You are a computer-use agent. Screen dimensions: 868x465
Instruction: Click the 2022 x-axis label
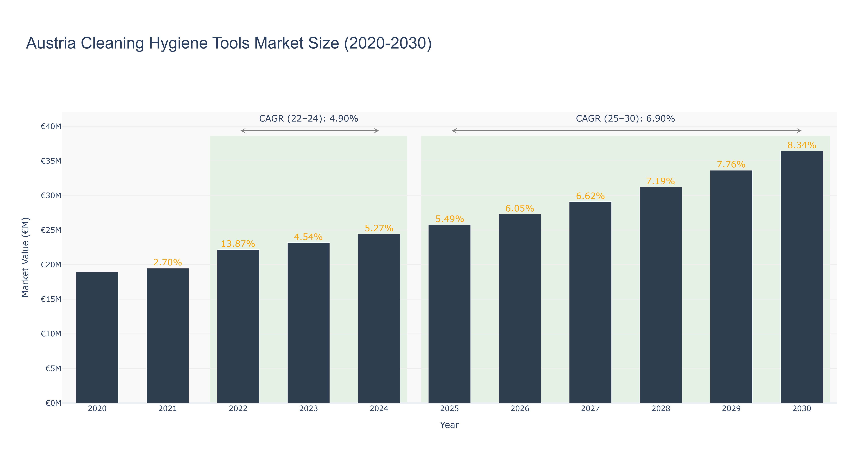pyautogui.click(x=238, y=409)
